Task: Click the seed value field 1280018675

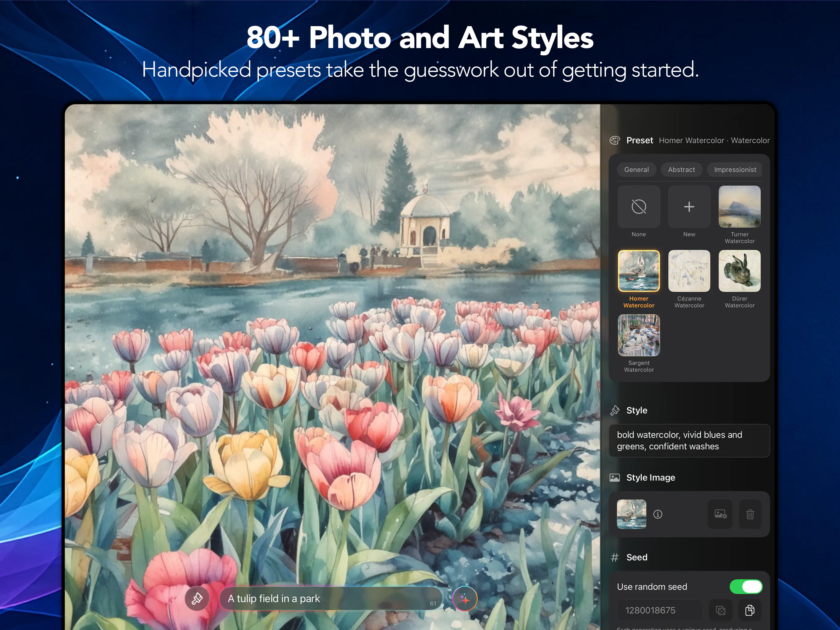Action: [x=660, y=610]
